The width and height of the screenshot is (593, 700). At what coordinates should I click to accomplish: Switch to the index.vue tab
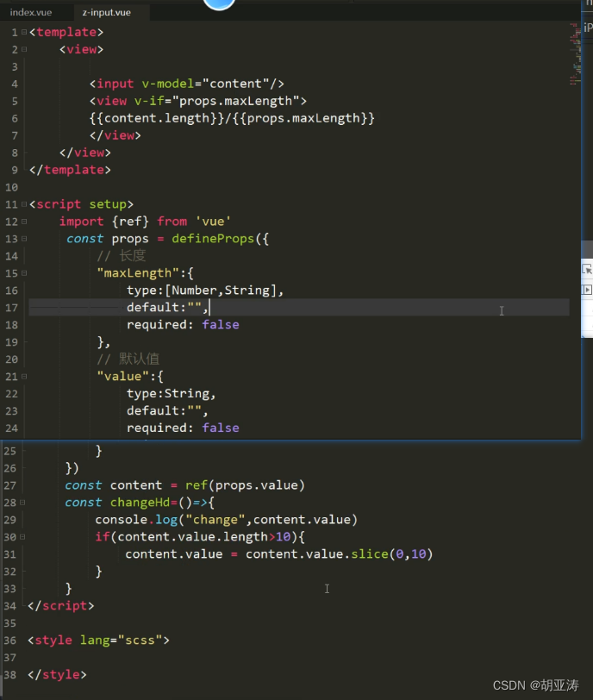point(31,12)
